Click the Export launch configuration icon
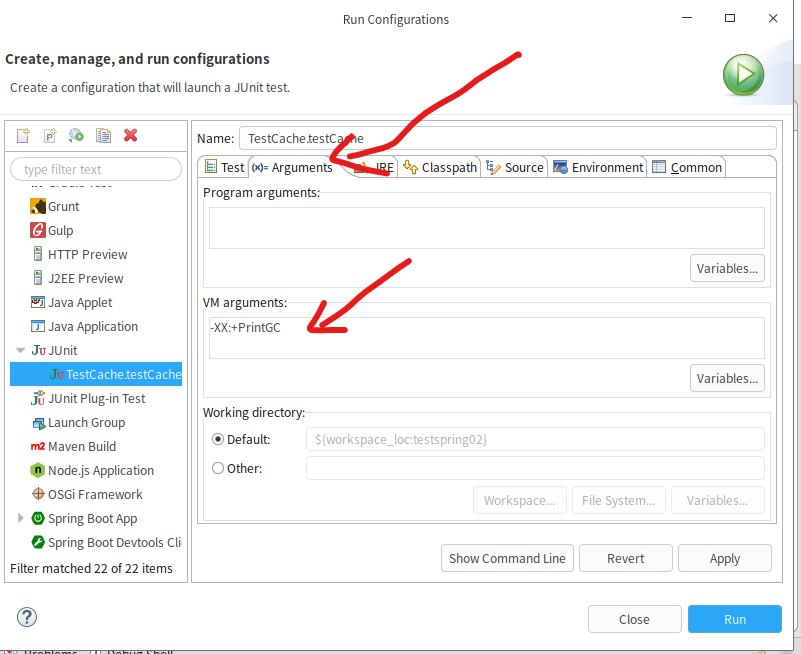Screen dimensions: 801x654 pyautogui.click(x=76, y=135)
